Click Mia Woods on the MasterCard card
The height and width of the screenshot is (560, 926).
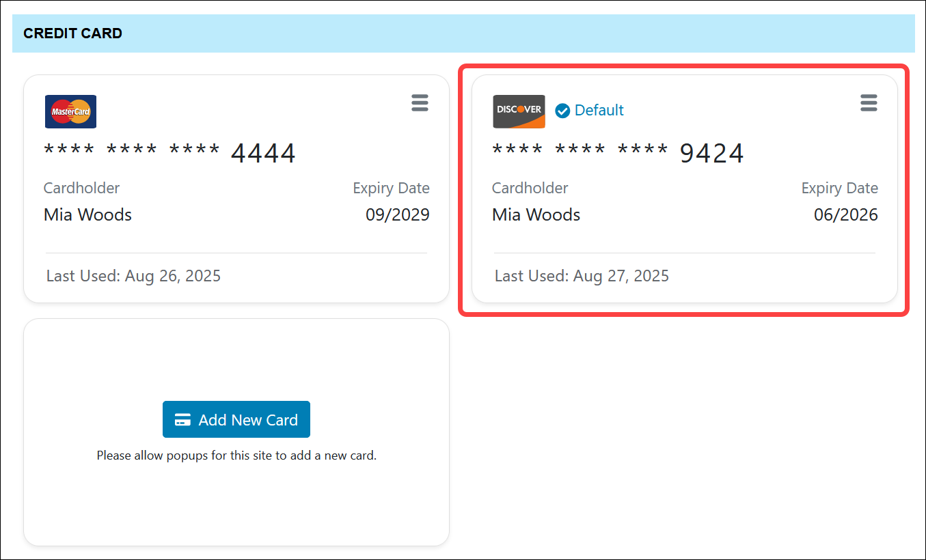[x=87, y=215]
